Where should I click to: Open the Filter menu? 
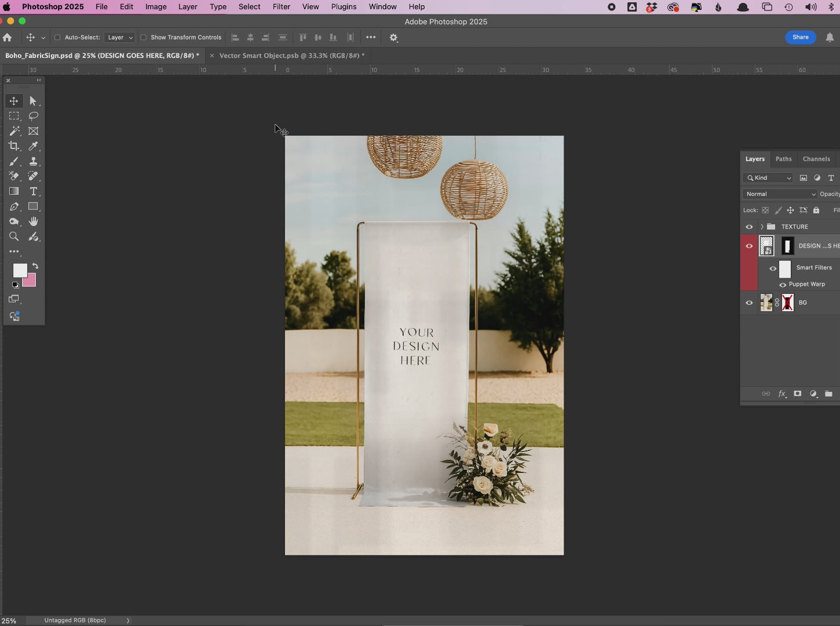click(281, 7)
